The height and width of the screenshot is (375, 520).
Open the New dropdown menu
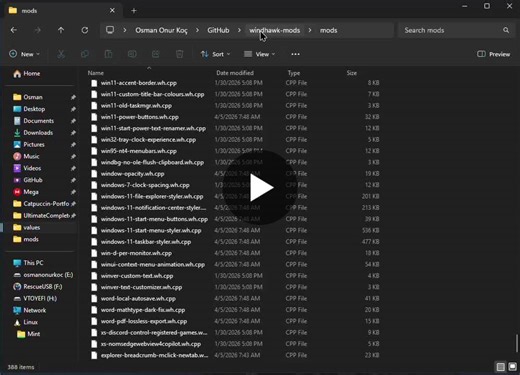pos(25,54)
